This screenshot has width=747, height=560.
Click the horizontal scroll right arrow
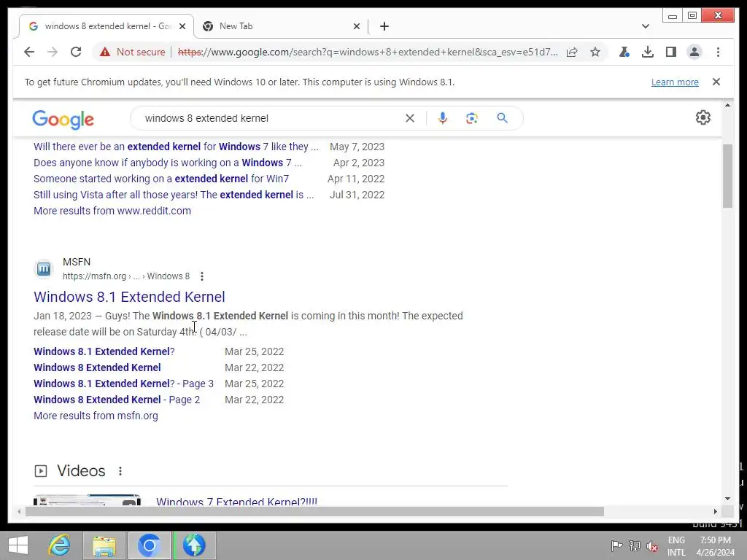tap(716, 511)
